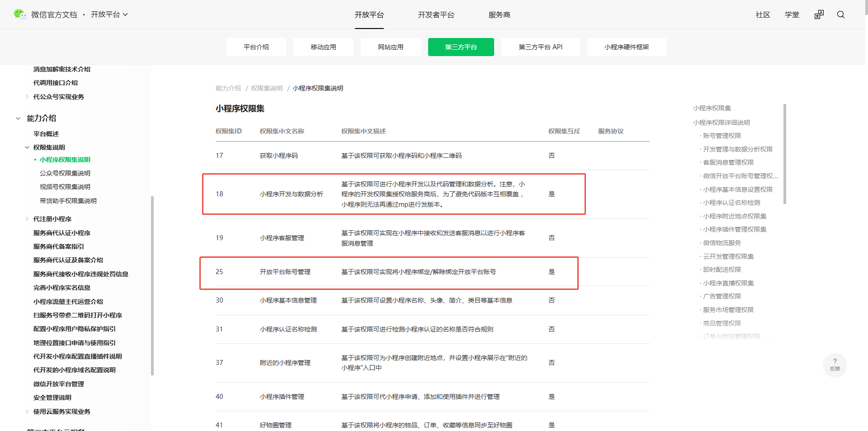The width and height of the screenshot is (868, 431).
Task: Select the 小程序硬件框架 tab
Action: coord(627,47)
